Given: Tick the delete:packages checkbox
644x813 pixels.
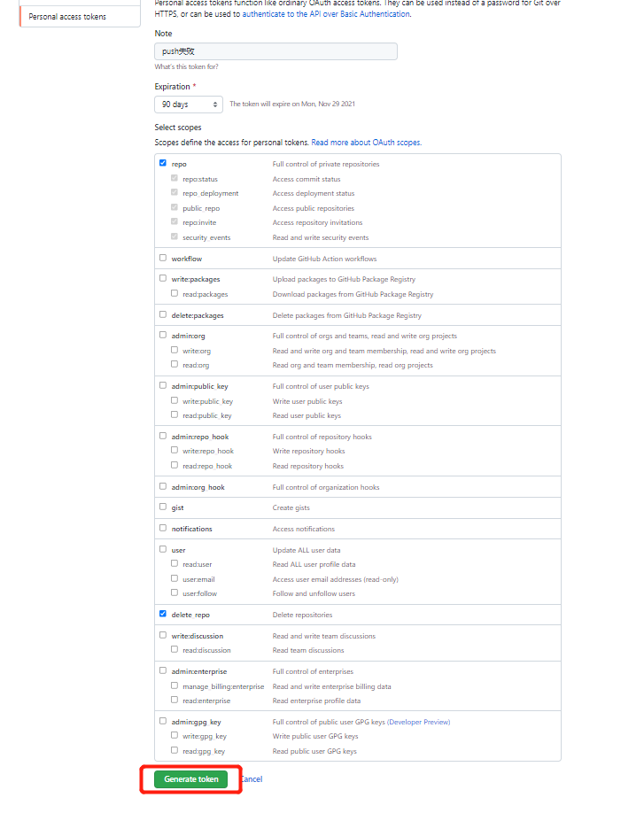Looking at the screenshot, I should click(x=163, y=314).
